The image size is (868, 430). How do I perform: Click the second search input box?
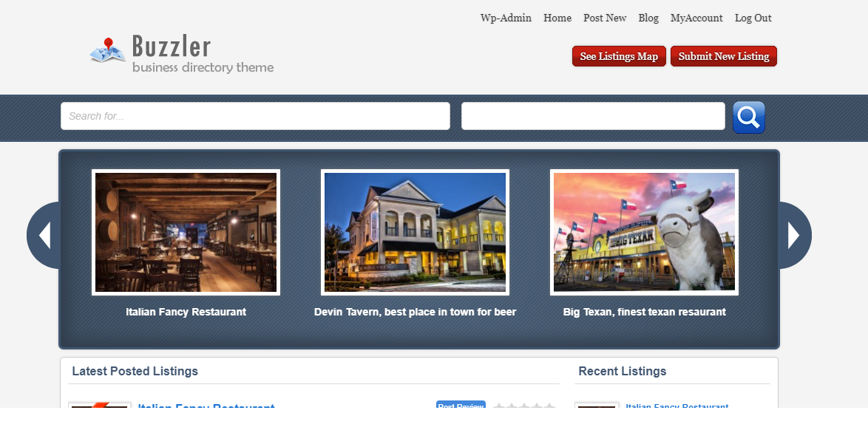tap(592, 116)
